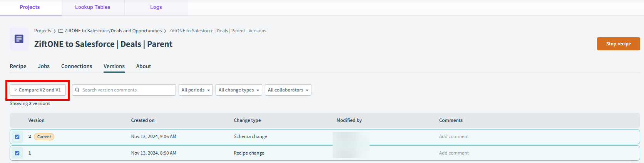Click the date Nov 13, 2024, 9:06 AM

click(154, 136)
